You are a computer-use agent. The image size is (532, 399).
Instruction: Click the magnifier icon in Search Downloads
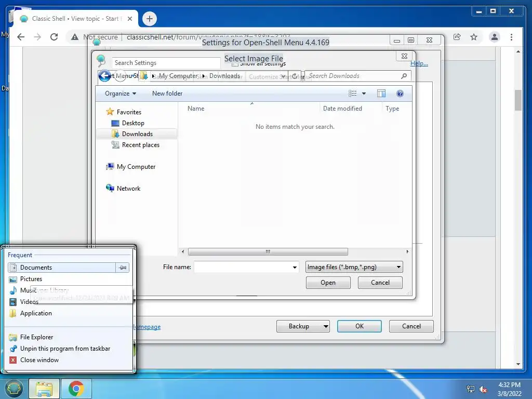tap(404, 76)
